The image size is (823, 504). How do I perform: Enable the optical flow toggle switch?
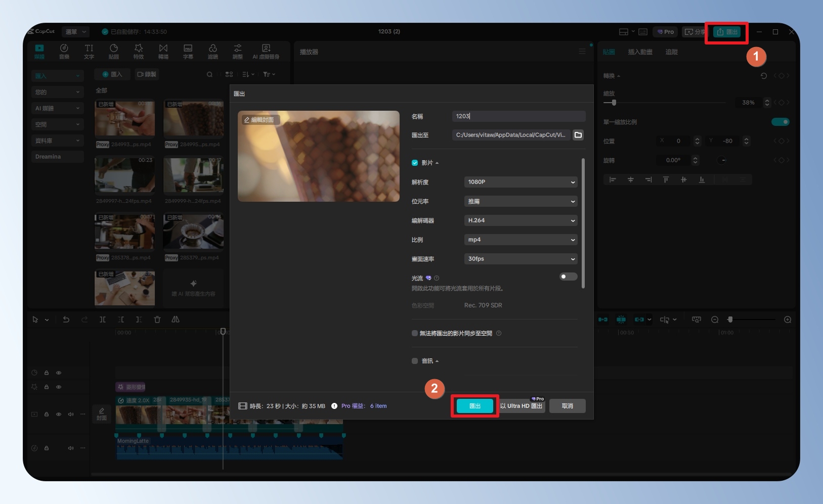point(568,277)
